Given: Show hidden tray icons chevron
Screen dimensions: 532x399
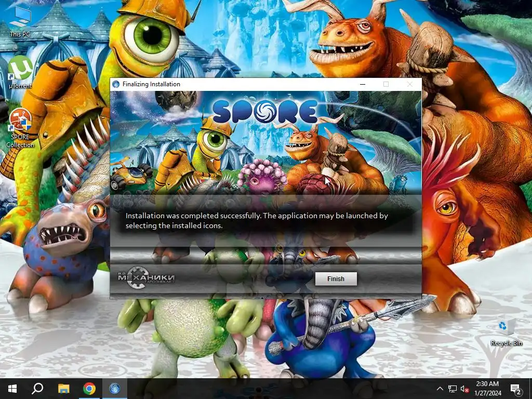Looking at the screenshot, I should [440, 389].
